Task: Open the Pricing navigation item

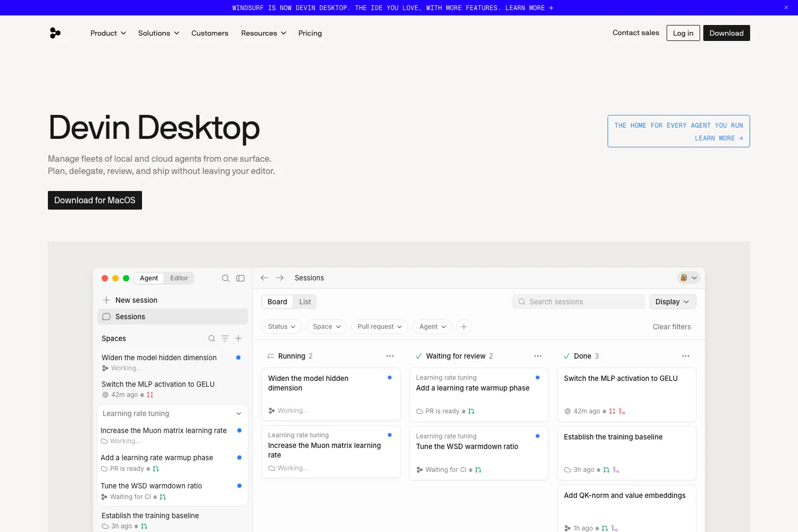Action: (x=310, y=33)
